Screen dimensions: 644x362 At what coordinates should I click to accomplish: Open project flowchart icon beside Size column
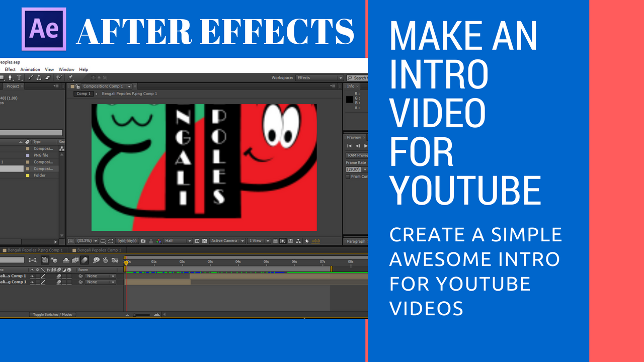tap(62, 149)
